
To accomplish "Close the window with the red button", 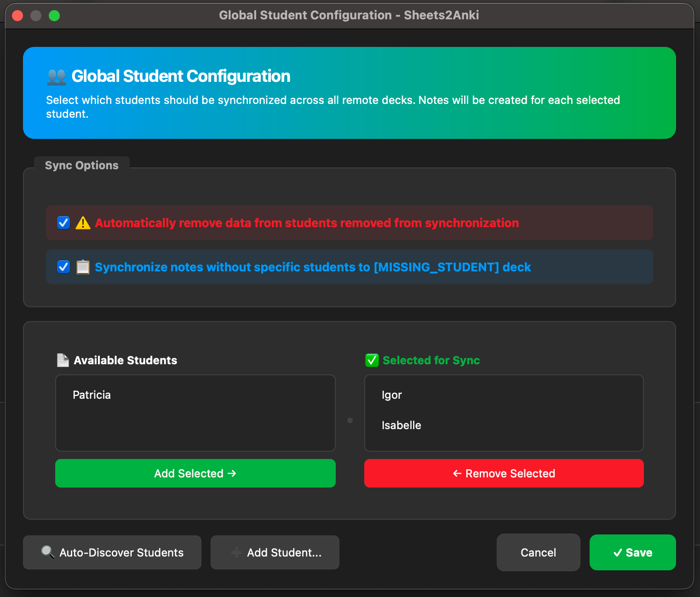I will [x=17, y=16].
